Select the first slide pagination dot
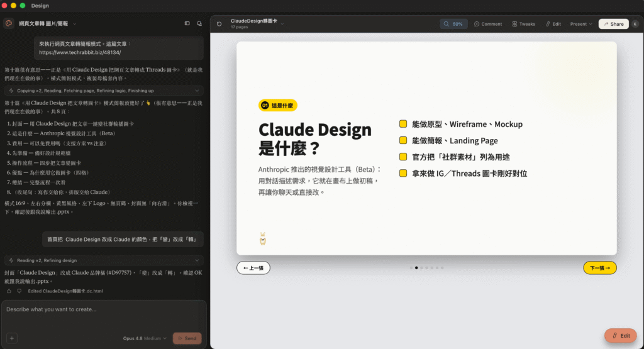 point(411,268)
